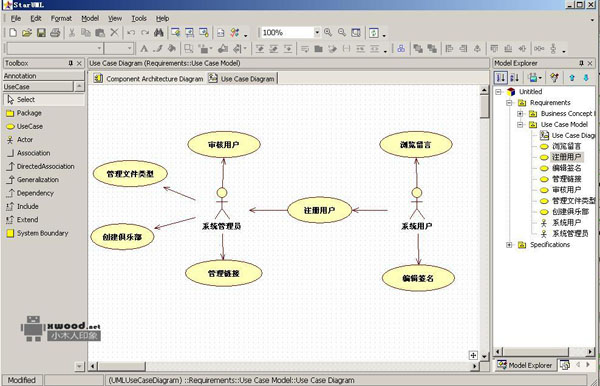Open the Annotation toolbox section
Viewport: 600px width, 386px height.
click(43, 76)
